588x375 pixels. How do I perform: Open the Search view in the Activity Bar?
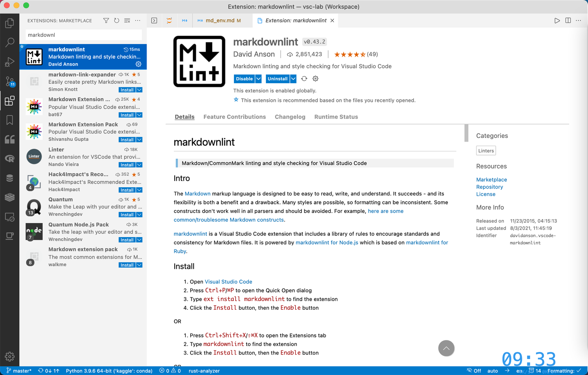[x=10, y=42]
